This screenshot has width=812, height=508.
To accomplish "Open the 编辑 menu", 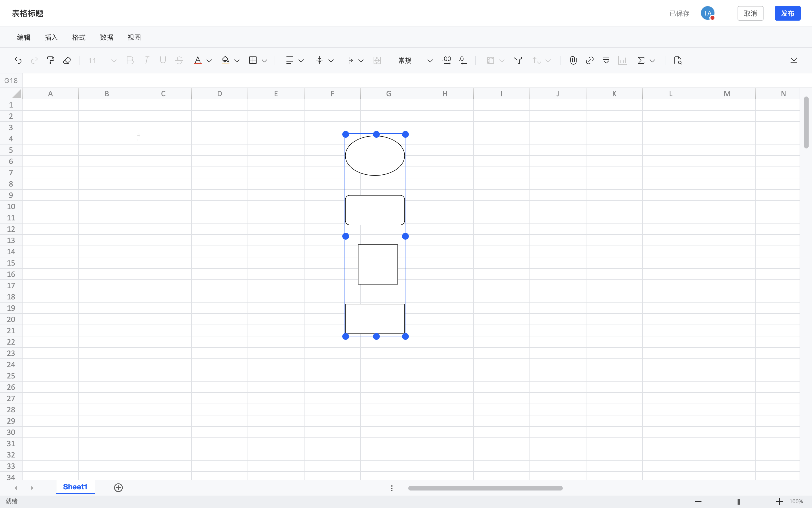I will (24, 37).
